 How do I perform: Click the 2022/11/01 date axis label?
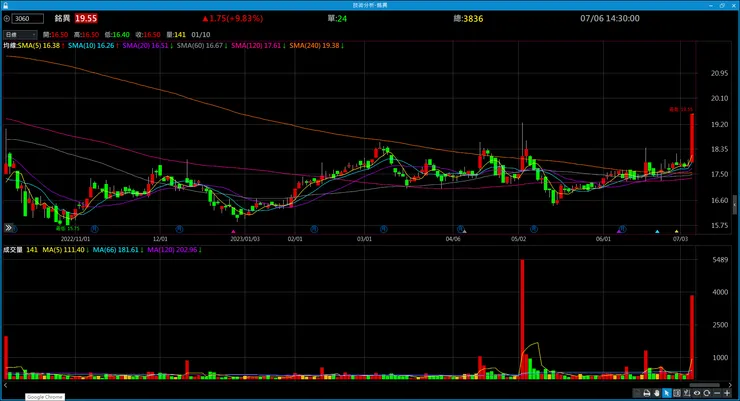75,239
